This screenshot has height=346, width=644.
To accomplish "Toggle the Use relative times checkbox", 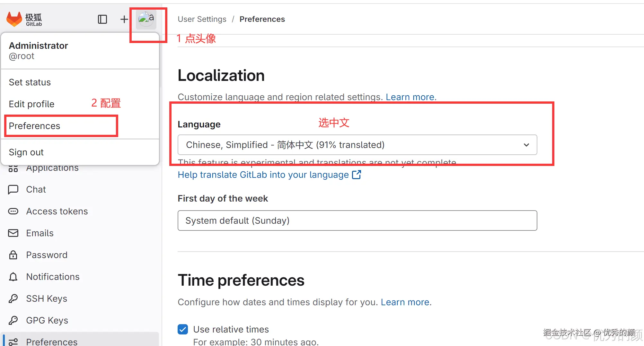I will pos(183,329).
